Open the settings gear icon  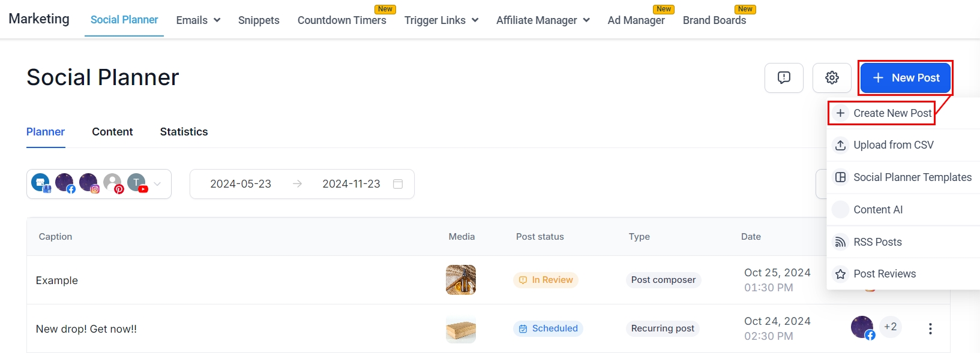pos(832,78)
